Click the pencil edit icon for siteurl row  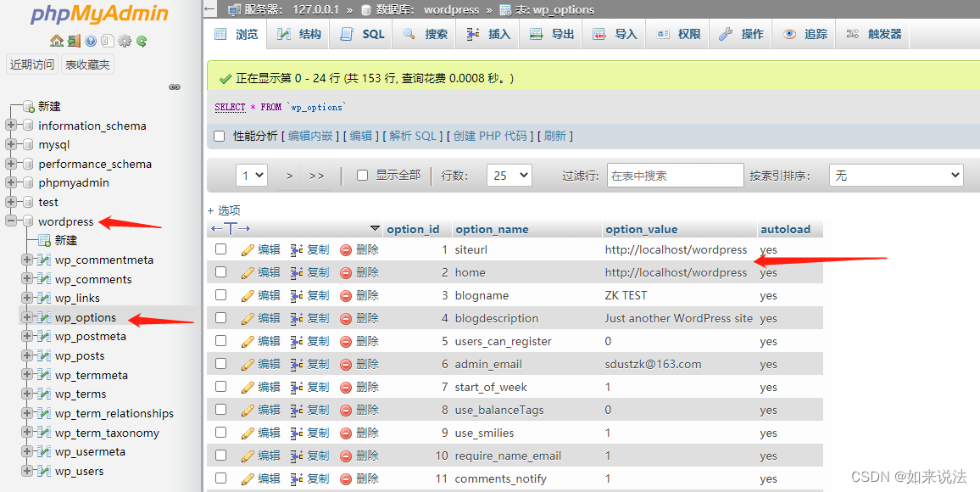tap(248, 250)
